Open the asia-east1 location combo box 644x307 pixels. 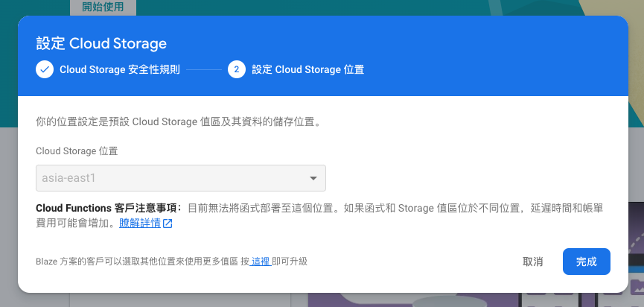tap(180, 179)
